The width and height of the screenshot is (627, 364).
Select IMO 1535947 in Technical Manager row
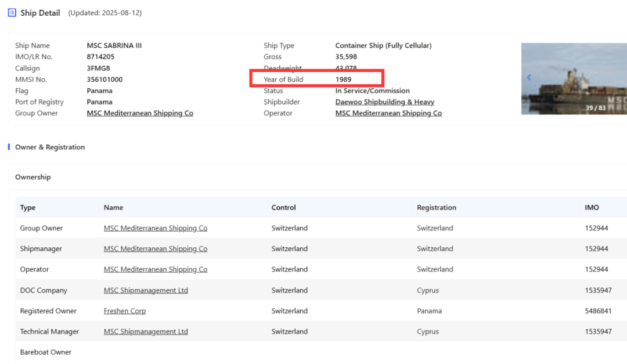598,331
